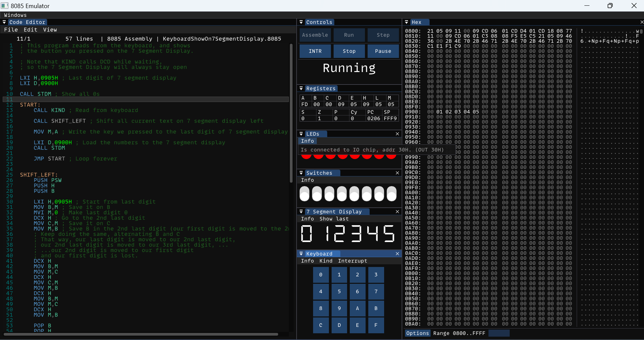Toggle the fifth switch
644x340 pixels.
[x=354, y=194]
